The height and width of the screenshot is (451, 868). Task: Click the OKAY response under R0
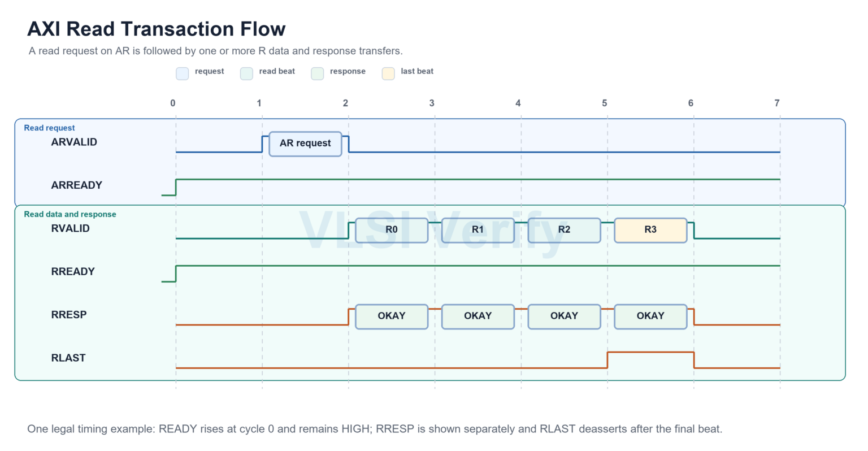pos(392,316)
